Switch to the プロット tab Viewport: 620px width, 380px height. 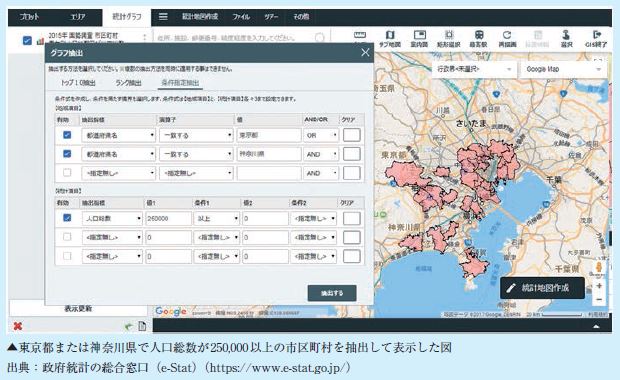(x=30, y=17)
